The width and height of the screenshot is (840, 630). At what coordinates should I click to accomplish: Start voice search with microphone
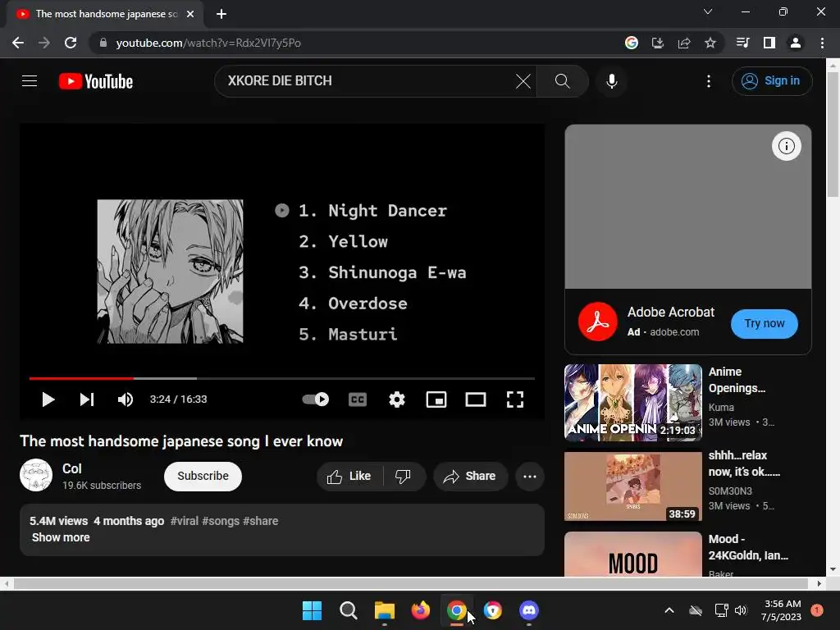point(612,81)
